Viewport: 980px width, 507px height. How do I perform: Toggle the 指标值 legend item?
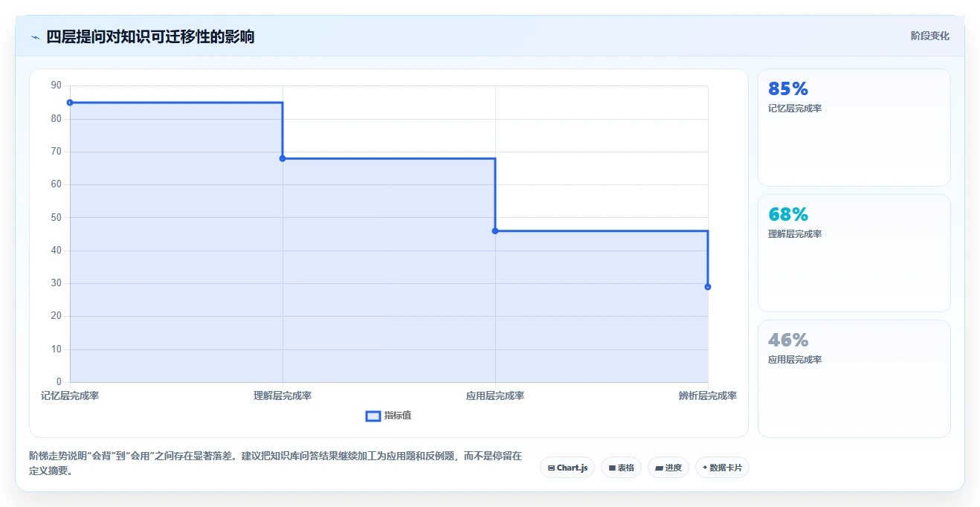pos(388,416)
